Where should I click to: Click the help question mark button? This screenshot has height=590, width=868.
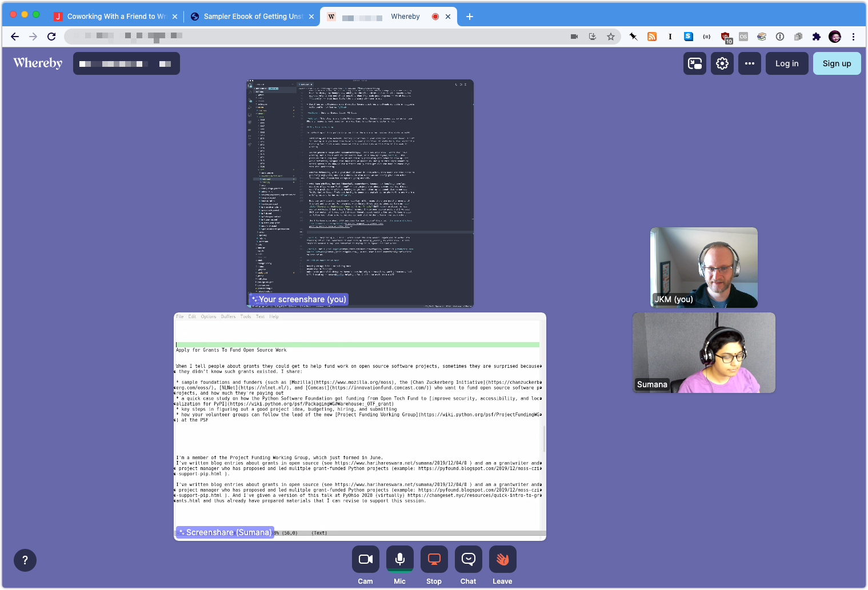tap(25, 560)
